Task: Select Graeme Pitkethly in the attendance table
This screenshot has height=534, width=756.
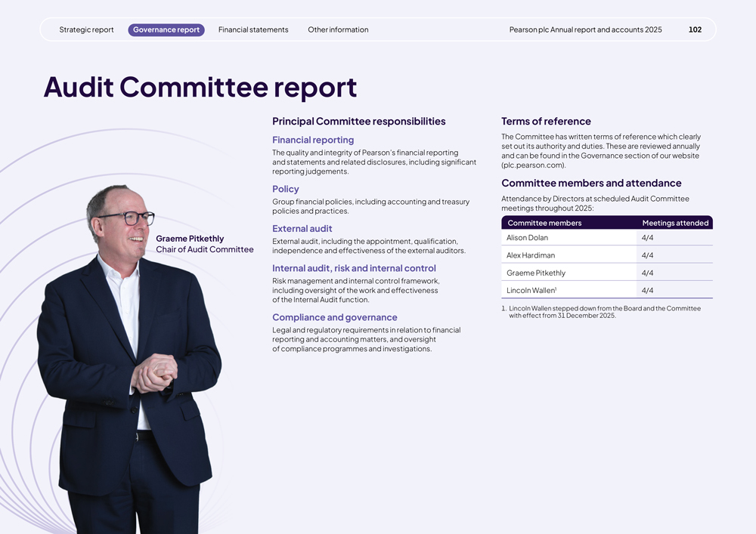Action: pyautogui.click(x=536, y=273)
